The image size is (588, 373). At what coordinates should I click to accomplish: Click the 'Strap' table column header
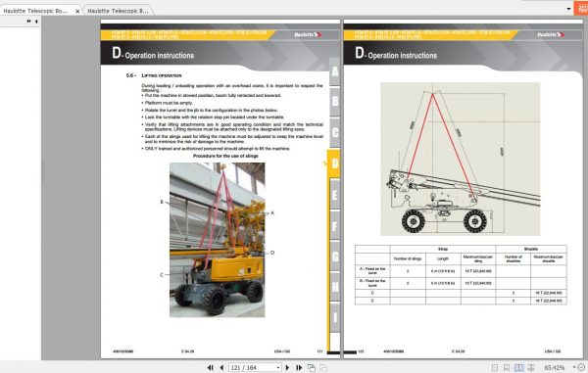click(x=443, y=249)
